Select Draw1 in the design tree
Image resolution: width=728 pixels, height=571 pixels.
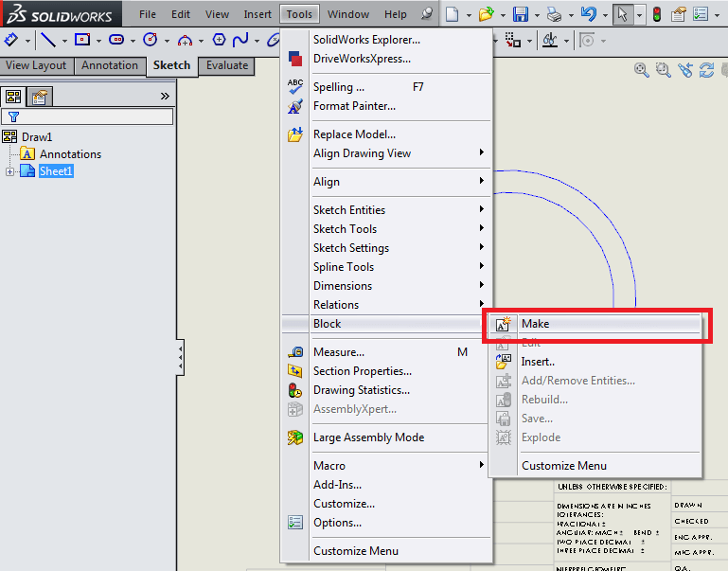point(37,137)
